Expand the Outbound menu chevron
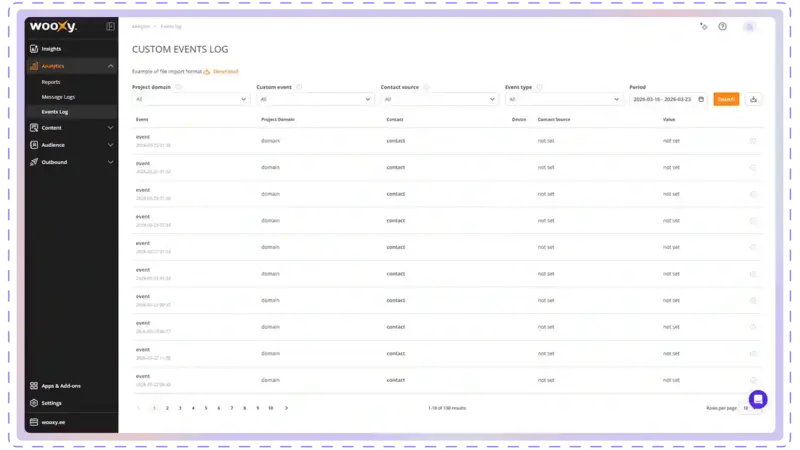The image size is (800, 450). [110, 162]
